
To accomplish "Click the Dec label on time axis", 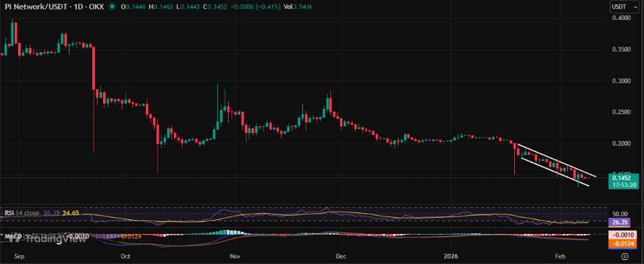I will (x=342, y=256).
